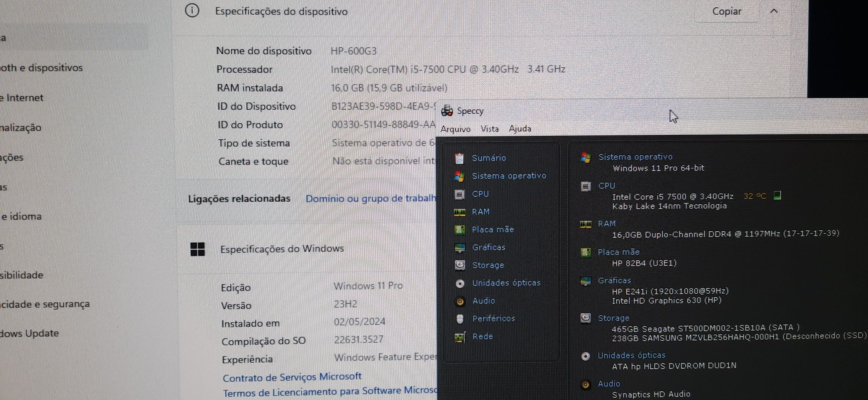Click OS build value 22631.3527

[358, 339]
